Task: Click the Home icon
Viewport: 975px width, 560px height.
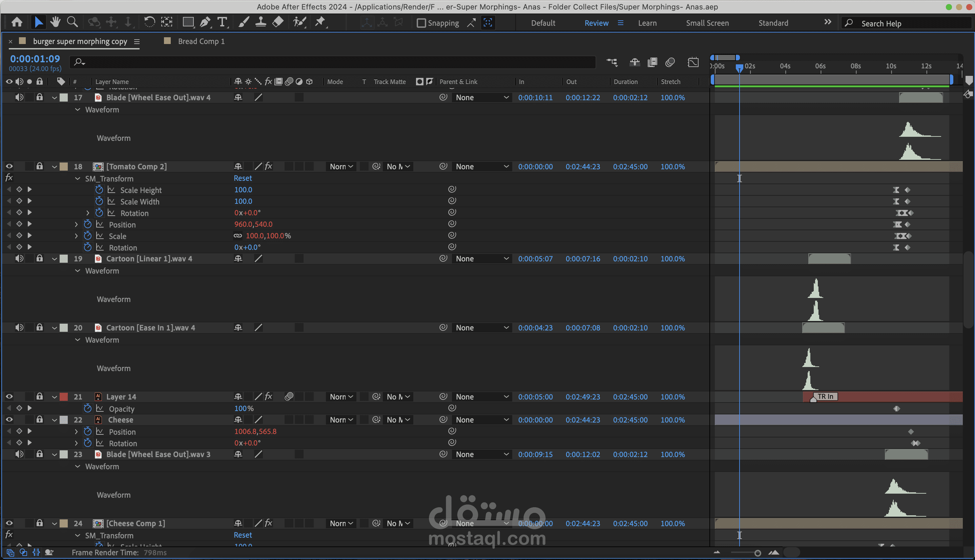Action: pyautogui.click(x=17, y=22)
